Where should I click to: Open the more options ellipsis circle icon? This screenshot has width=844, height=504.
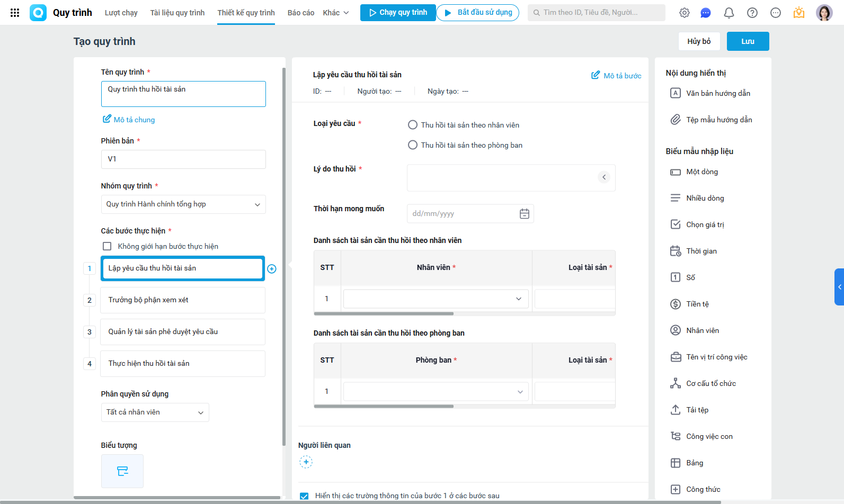(776, 13)
